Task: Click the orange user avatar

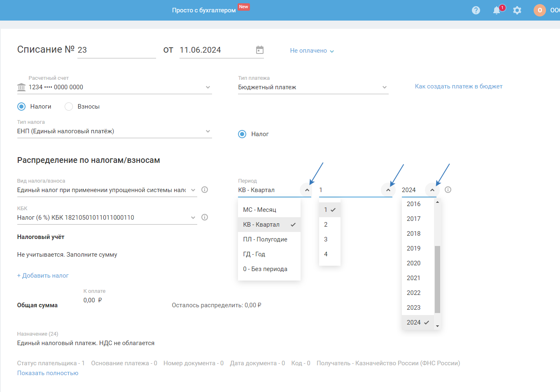Action: (540, 10)
